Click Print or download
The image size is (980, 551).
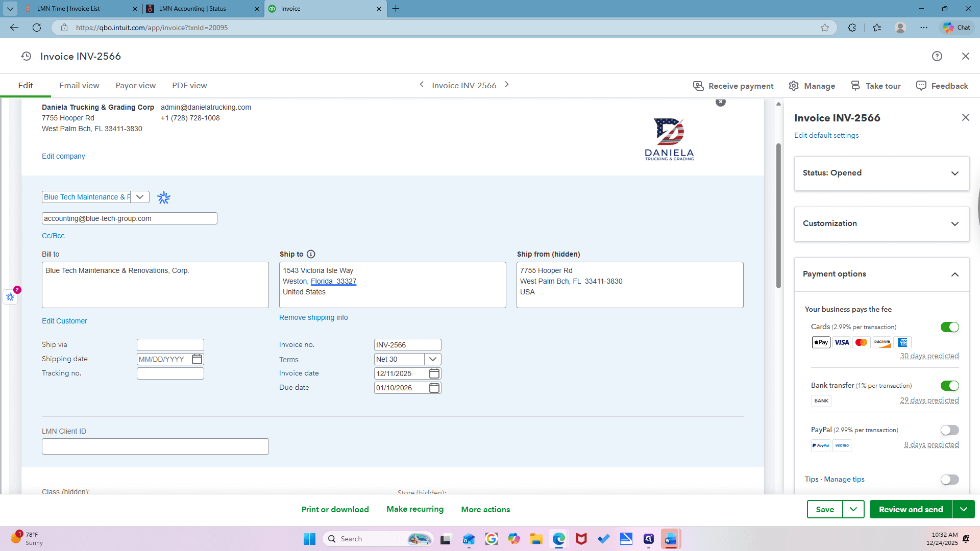(335, 509)
